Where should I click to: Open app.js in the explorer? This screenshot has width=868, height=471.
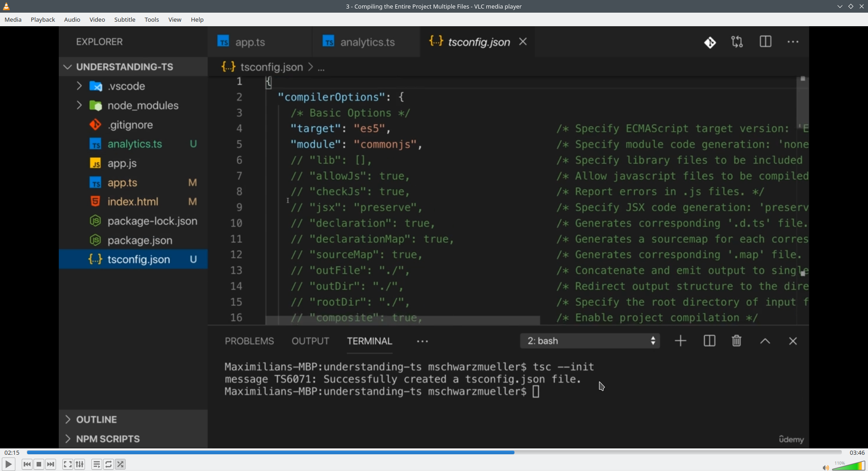pyautogui.click(x=133, y=164)
